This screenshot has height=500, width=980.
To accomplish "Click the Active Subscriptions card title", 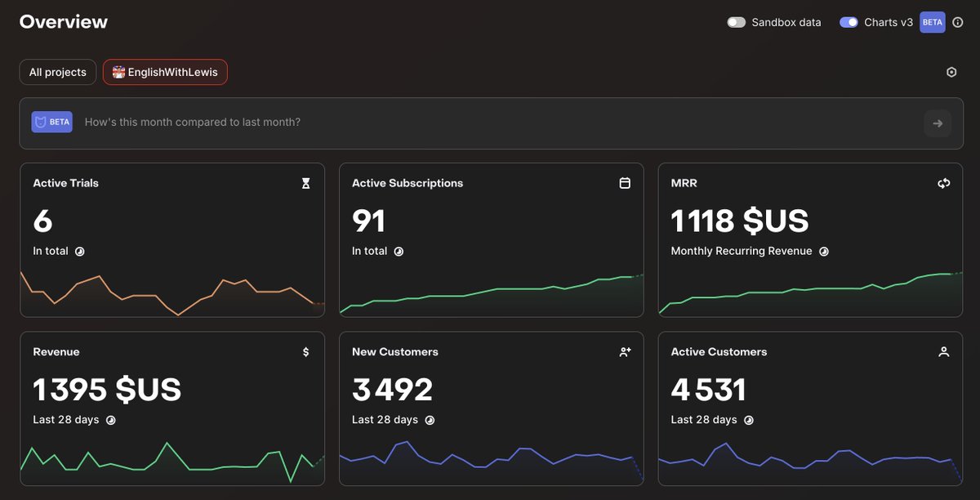I will 408,183.
